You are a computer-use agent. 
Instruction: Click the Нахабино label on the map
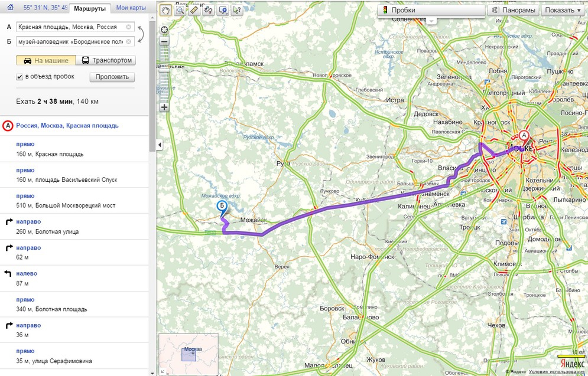(x=449, y=122)
